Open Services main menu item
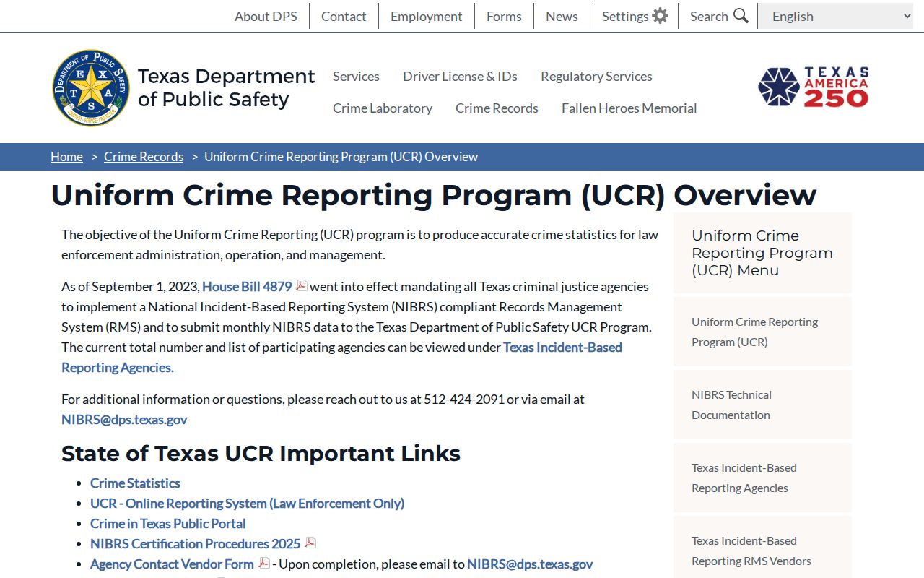This screenshot has height=578, width=924. tap(356, 76)
